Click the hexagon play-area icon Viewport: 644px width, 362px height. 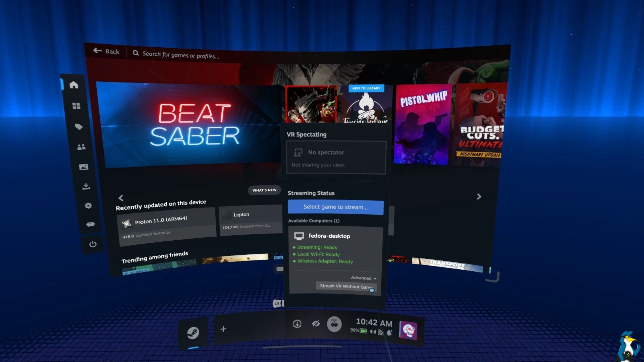(297, 324)
